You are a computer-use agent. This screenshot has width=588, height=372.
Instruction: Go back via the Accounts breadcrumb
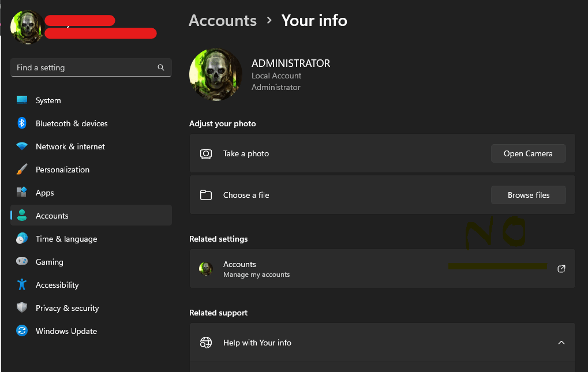click(x=222, y=20)
